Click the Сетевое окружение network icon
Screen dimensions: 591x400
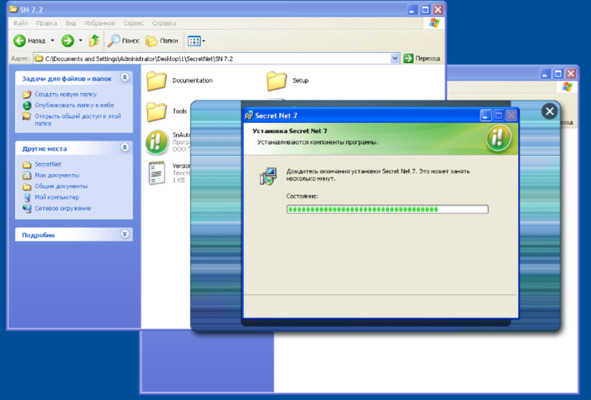click(x=27, y=208)
